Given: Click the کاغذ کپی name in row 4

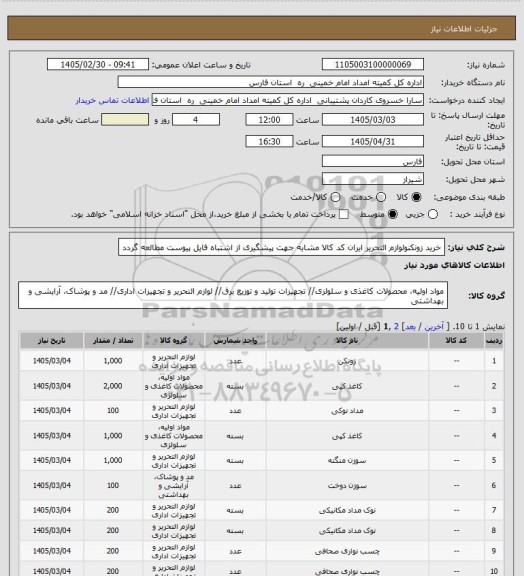Looking at the screenshot, I should (347, 436).
